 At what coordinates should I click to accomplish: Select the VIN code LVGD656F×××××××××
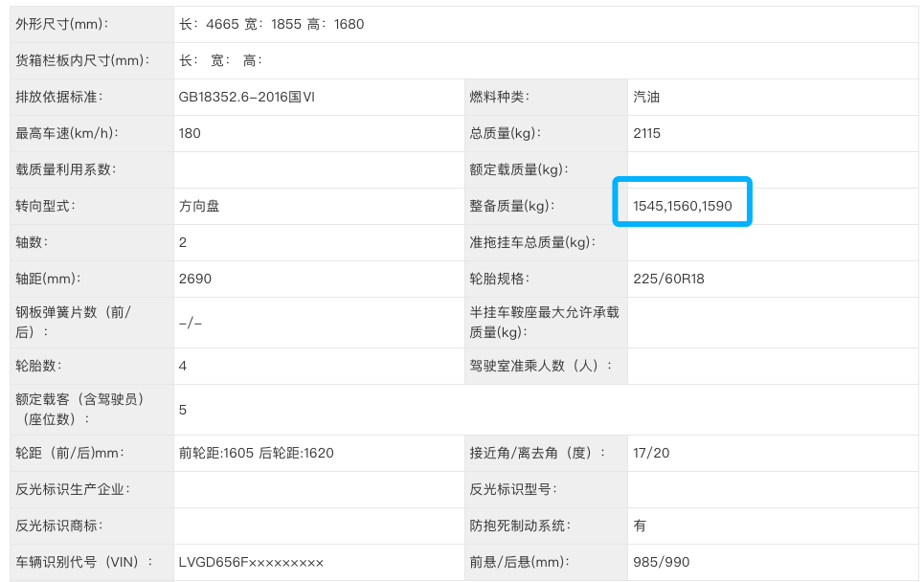pos(251,562)
